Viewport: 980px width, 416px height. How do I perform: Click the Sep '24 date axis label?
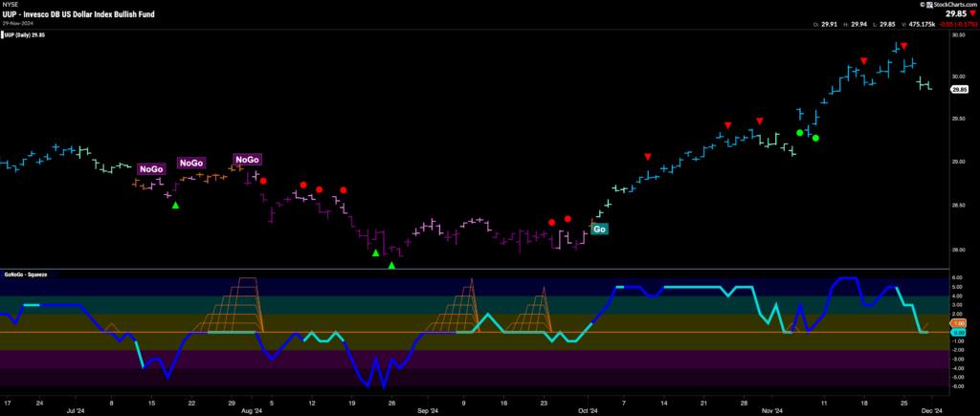pyautogui.click(x=426, y=411)
